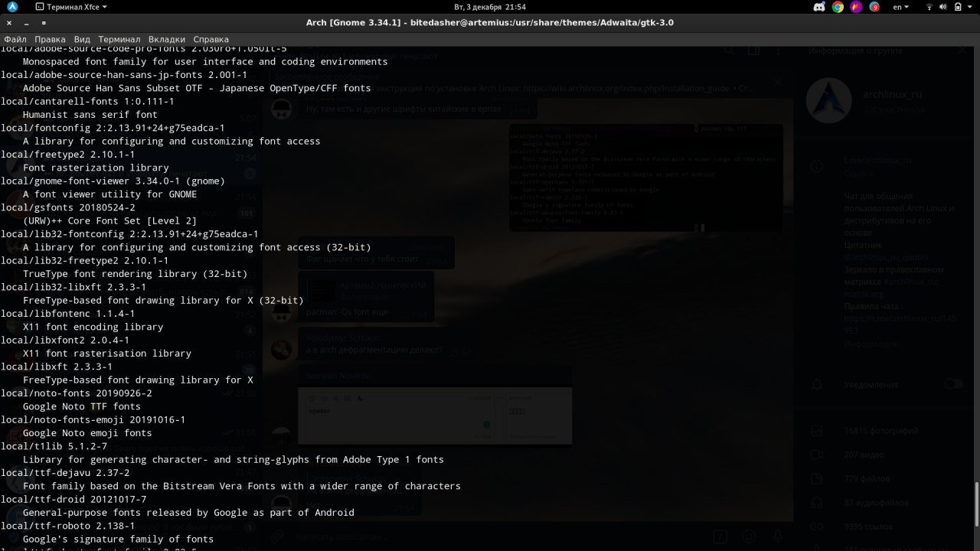Click the battery status icon

coord(957,7)
